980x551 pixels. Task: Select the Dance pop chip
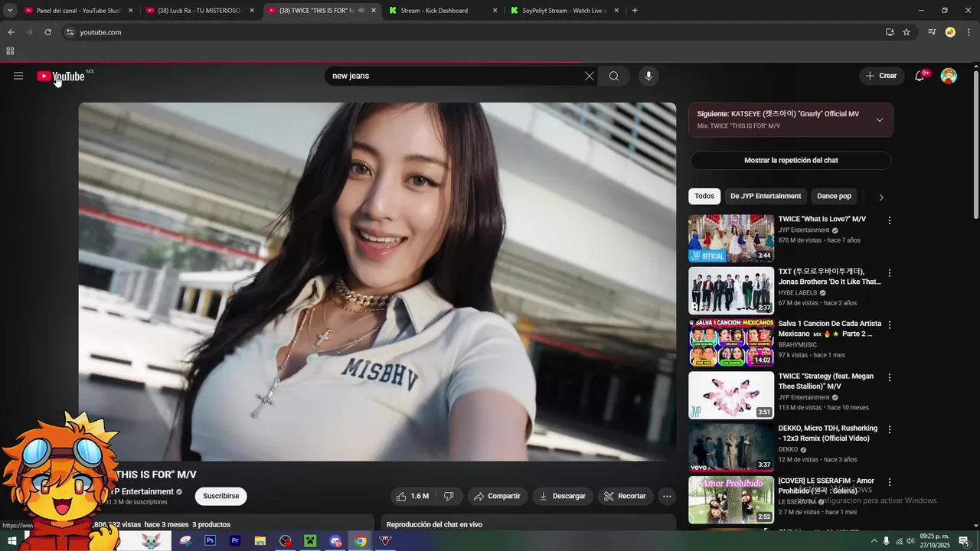(x=834, y=196)
